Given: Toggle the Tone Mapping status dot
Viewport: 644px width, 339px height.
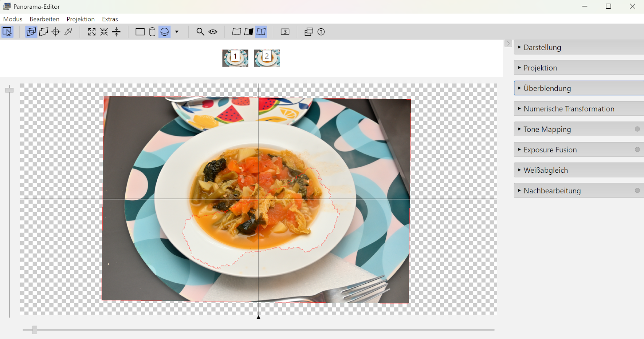Looking at the screenshot, I should pos(637,129).
